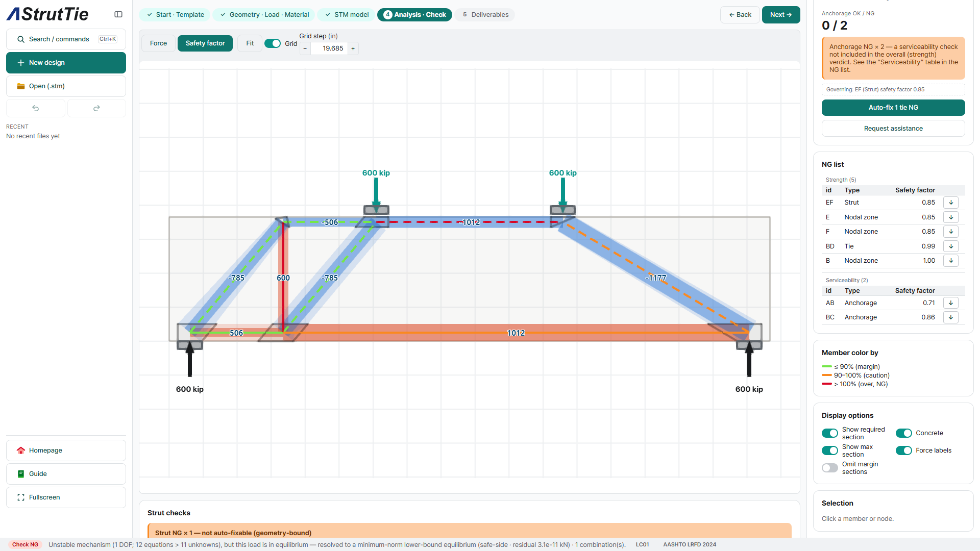Open Search / commands box
Screen dimensions: 980x551
click(x=66, y=39)
